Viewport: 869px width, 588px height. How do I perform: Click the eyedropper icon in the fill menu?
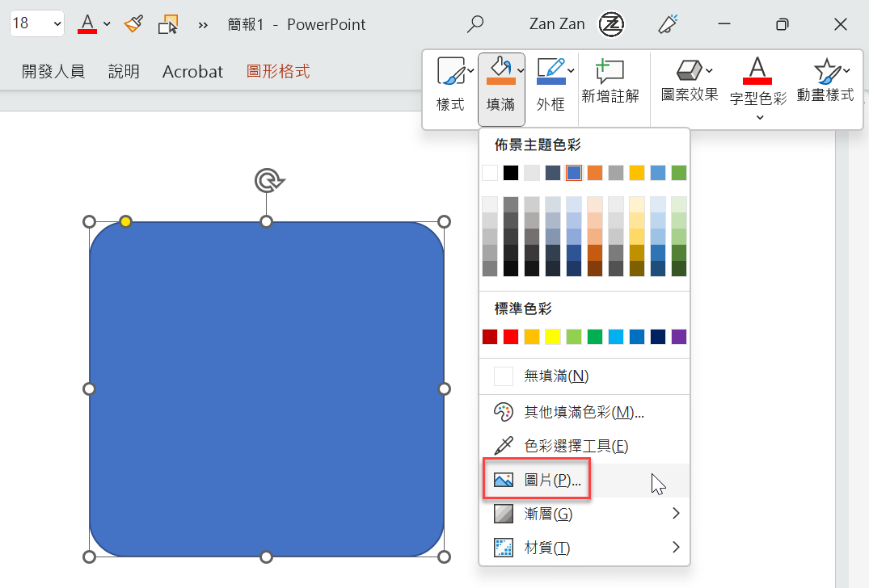click(x=504, y=447)
